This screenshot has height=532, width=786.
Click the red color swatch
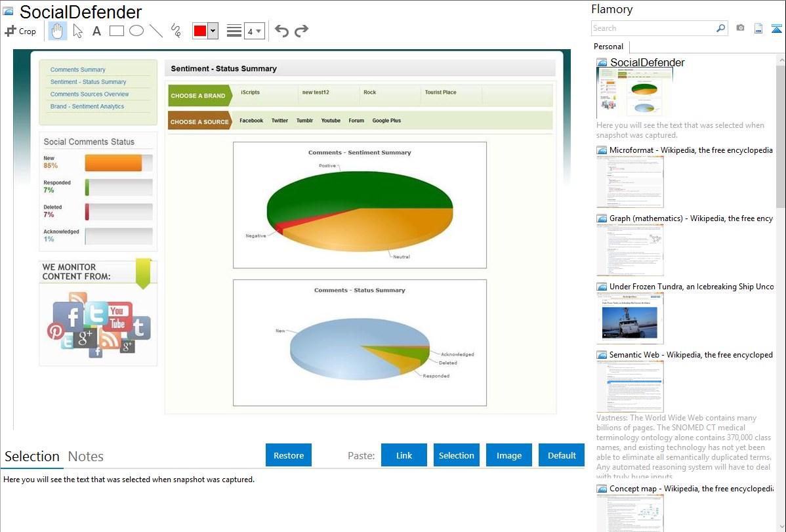coord(200,31)
